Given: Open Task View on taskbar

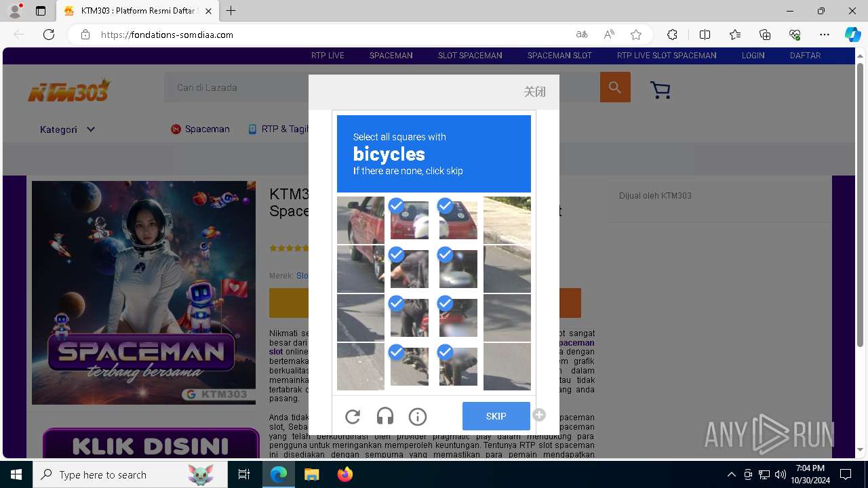Looking at the screenshot, I should (x=244, y=474).
